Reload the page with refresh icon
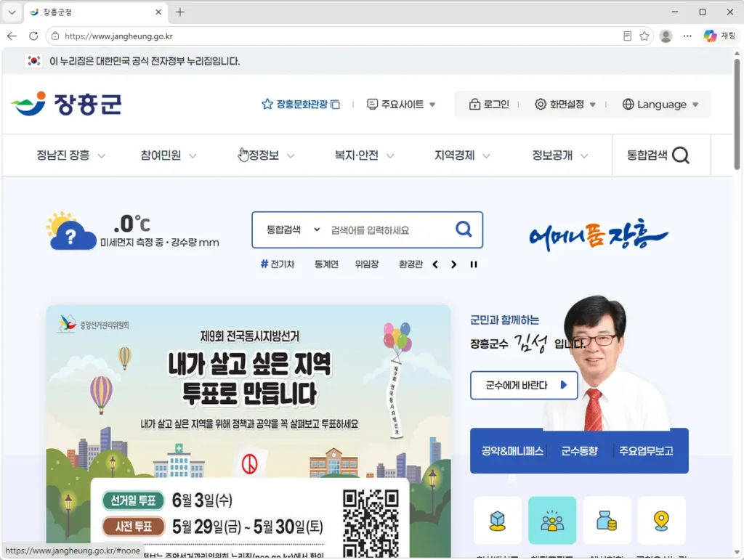The width and height of the screenshot is (744, 560). [x=33, y=36]
